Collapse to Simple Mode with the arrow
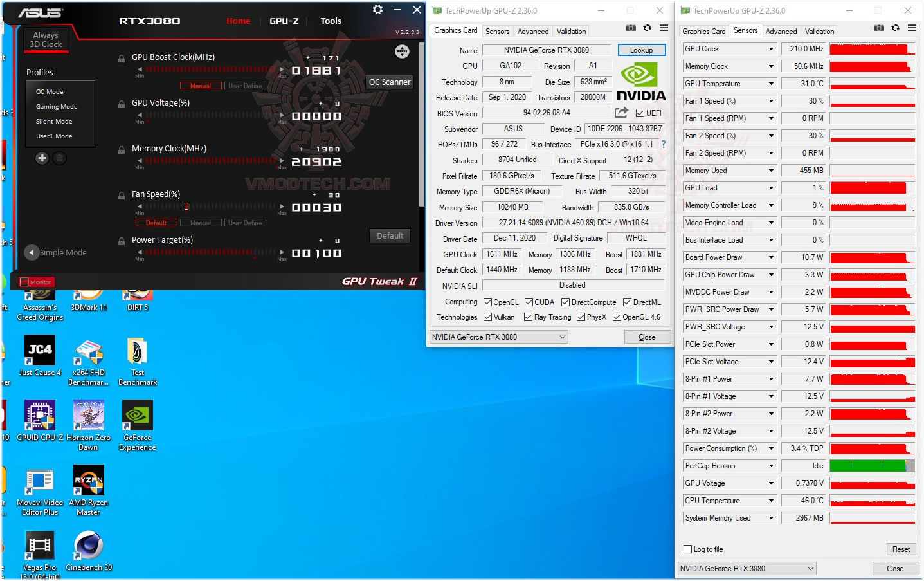This screenshot has width=924, height=581. [x=32, y=252]
